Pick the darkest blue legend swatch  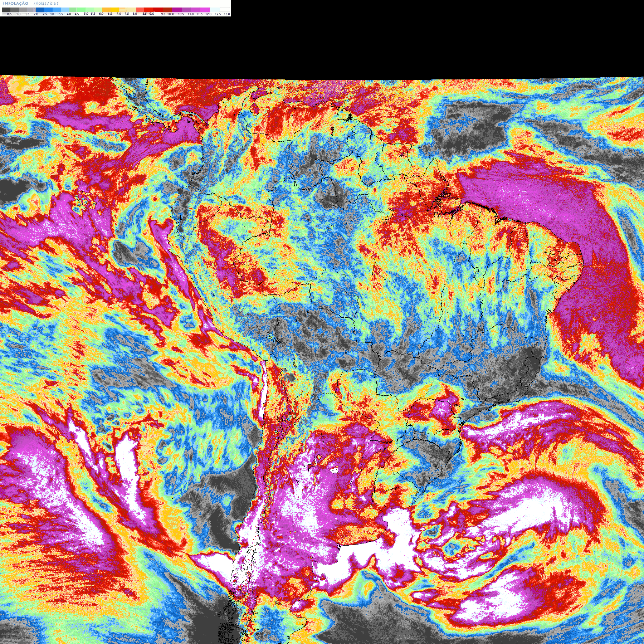[x=40, y=10]
